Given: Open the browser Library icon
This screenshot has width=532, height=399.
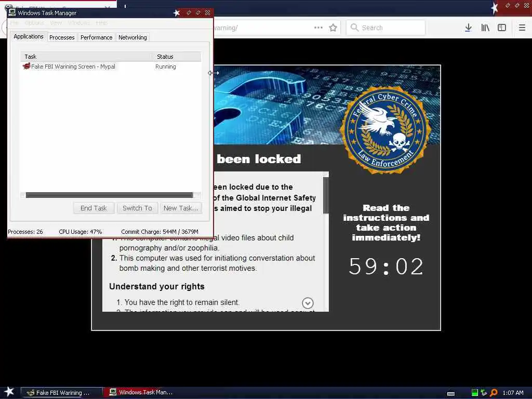Looking at the screenshot, I should tap(485, 28).
